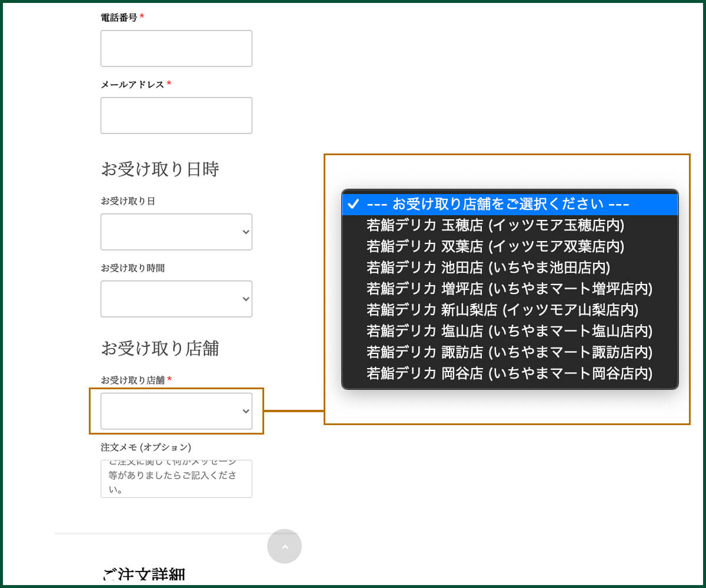
Task: Choose 若鮨デリカ 諏訪店 as pickup store
Action: (x=509, y=352)
